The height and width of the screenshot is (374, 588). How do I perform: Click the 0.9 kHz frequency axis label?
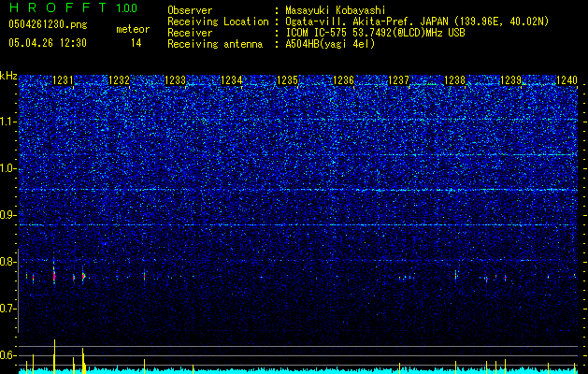point(8,215)
